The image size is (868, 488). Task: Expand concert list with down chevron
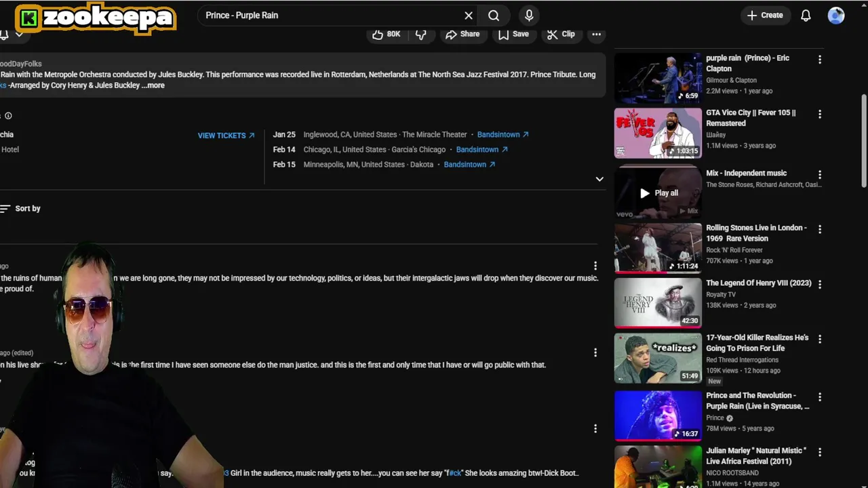(x=599, y=179)
